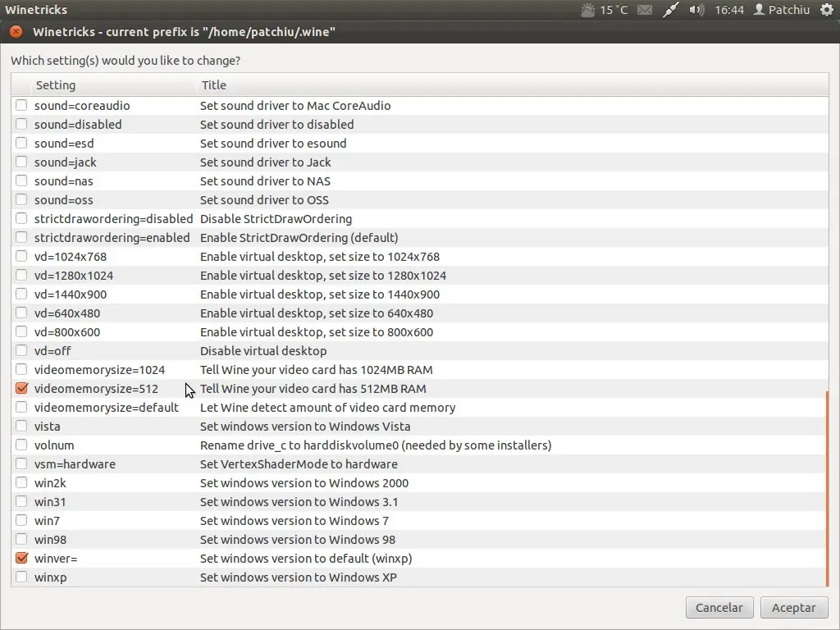Enable the strictdrawordering=enabled checkbox
This screenshot has height=630, width=840.
point(21,237)
